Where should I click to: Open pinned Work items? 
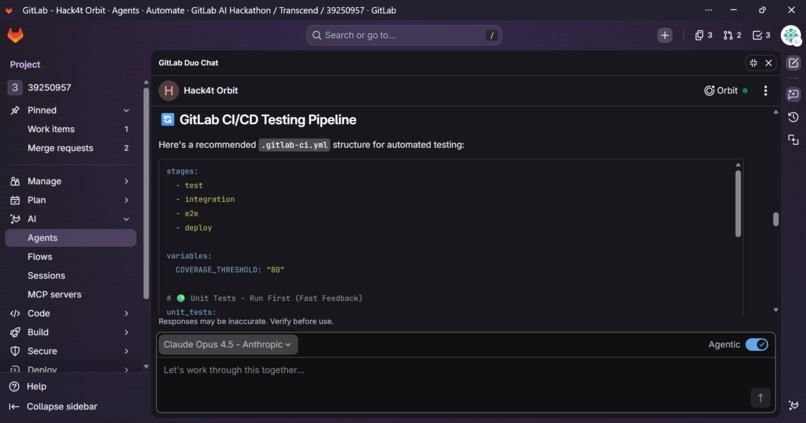pyautogui.click(x=70, y=129)
